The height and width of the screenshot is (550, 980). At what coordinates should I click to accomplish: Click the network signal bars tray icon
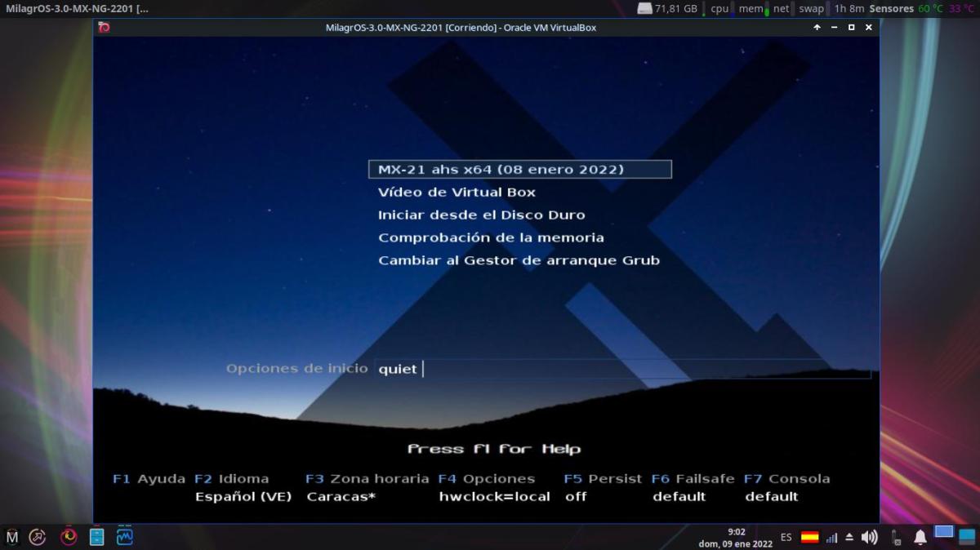point(832,538)
